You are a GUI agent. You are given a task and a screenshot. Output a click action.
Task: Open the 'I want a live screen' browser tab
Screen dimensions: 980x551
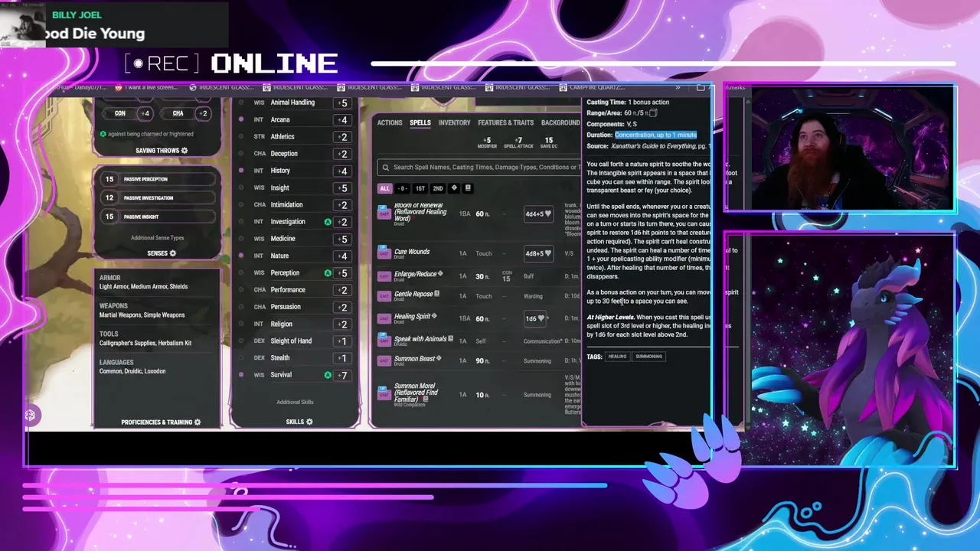(145, 87)
